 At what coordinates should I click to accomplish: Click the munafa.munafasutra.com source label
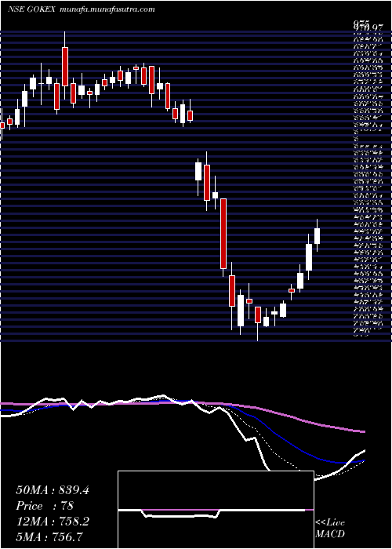pos(107,9)
